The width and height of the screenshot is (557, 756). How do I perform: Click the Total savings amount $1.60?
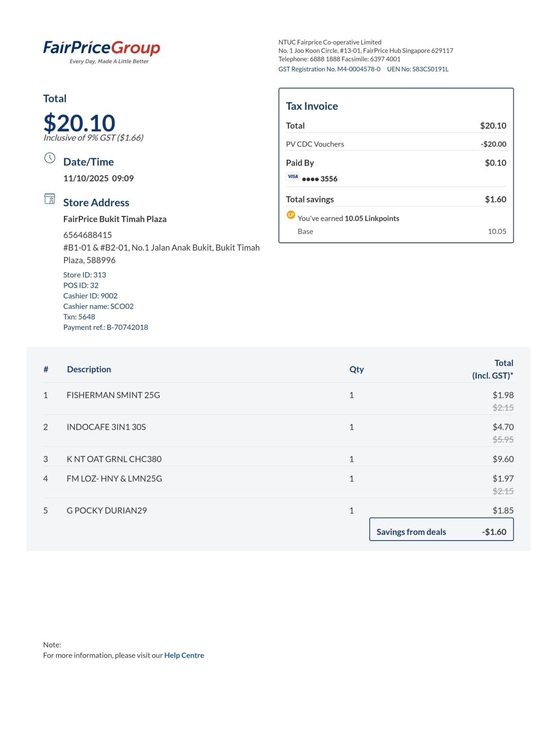point(496,199)
